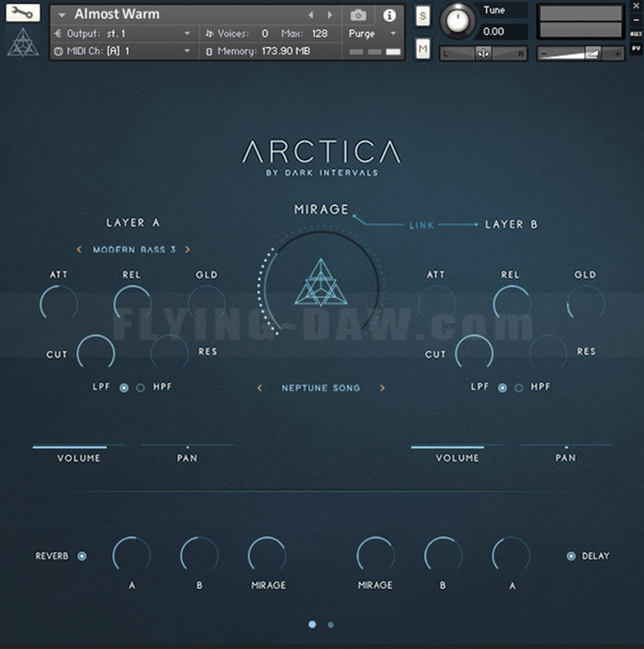This screenshot has width=644, height=649.
Task: Click the delay MIRAGE send knob
Action: tap(376, 555)
